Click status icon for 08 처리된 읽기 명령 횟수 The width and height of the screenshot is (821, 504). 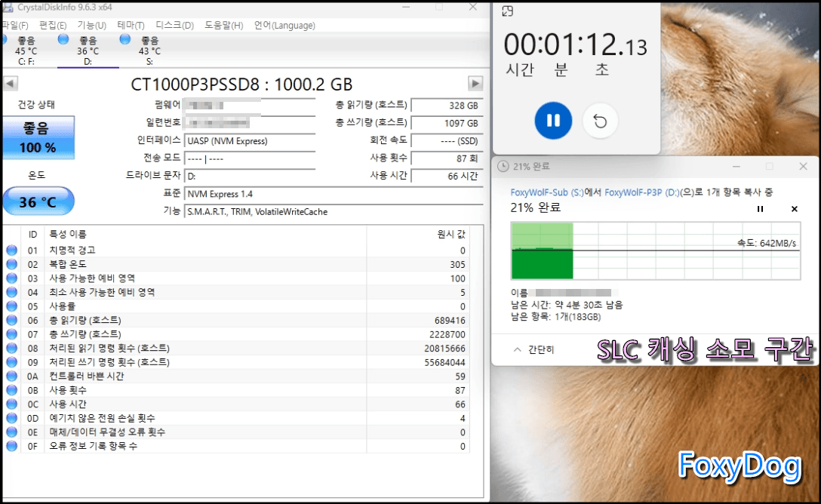click(x=11, y=348)
